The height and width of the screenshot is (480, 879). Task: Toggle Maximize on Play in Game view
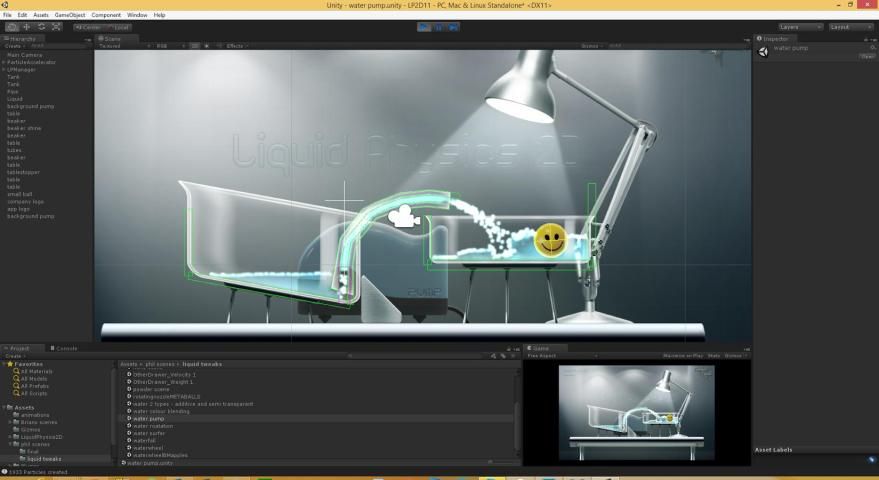(683, 355)
